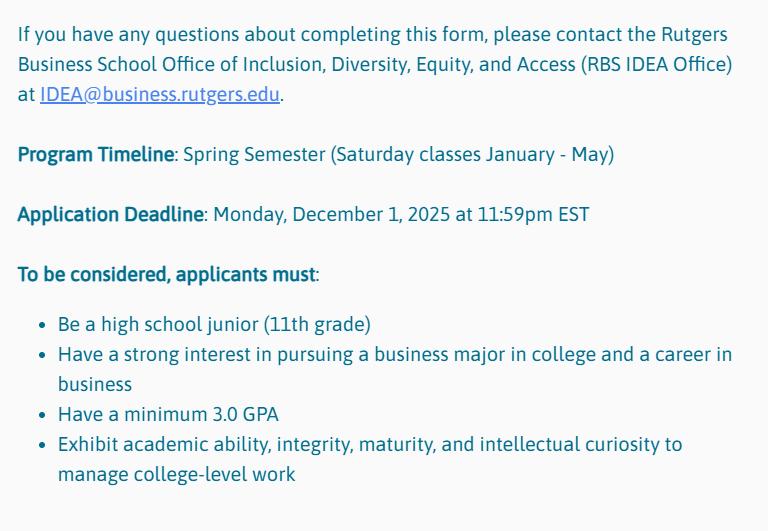This screenshot has height=531, width=768.
Task: Click the 'Exhibit academic ability, integrity' bullet
Action: coord(250,444)
